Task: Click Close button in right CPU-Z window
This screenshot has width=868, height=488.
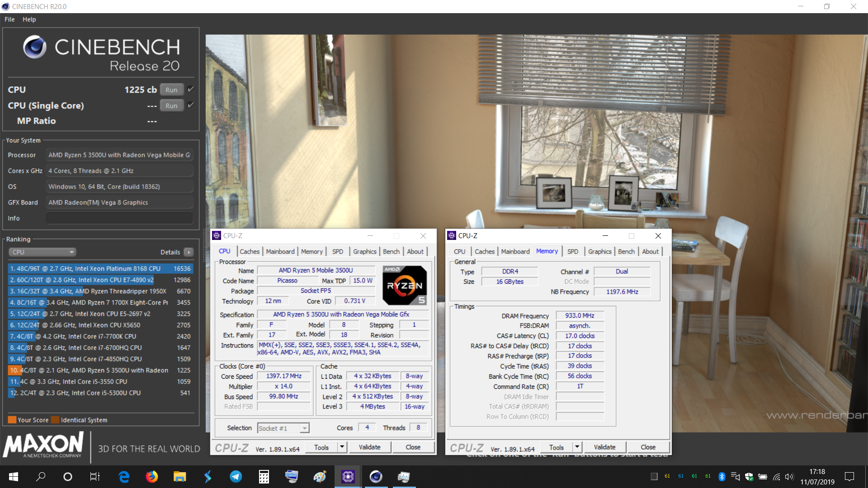Action: click(648, 447)
